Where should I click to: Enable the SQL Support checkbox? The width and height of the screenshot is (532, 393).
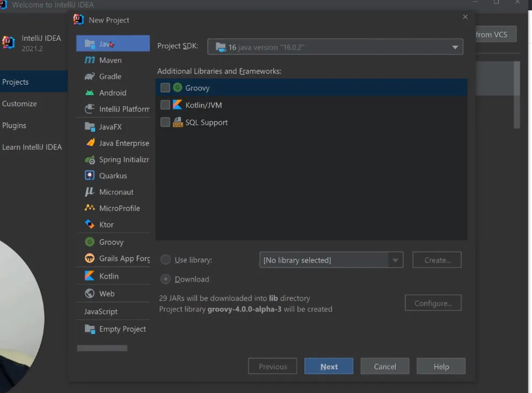coord(165,122)
